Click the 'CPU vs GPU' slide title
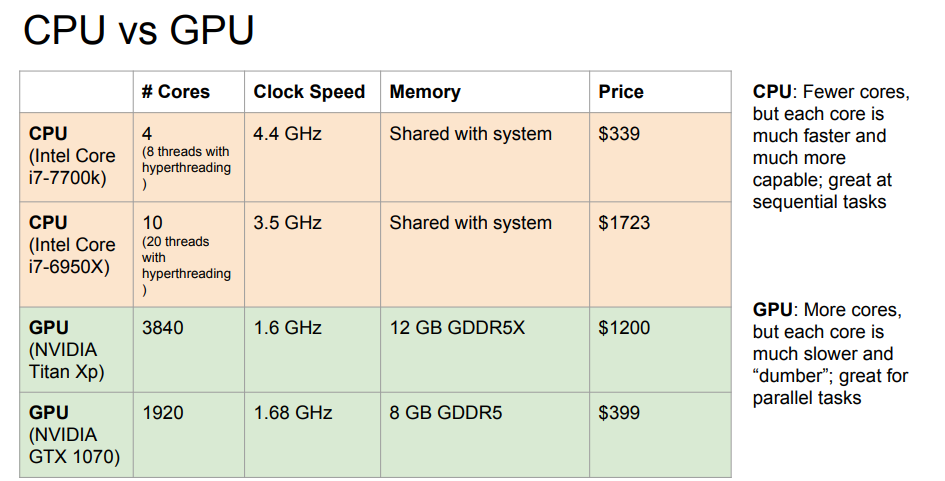The image size is (945, 481). (x=138, y=30)
